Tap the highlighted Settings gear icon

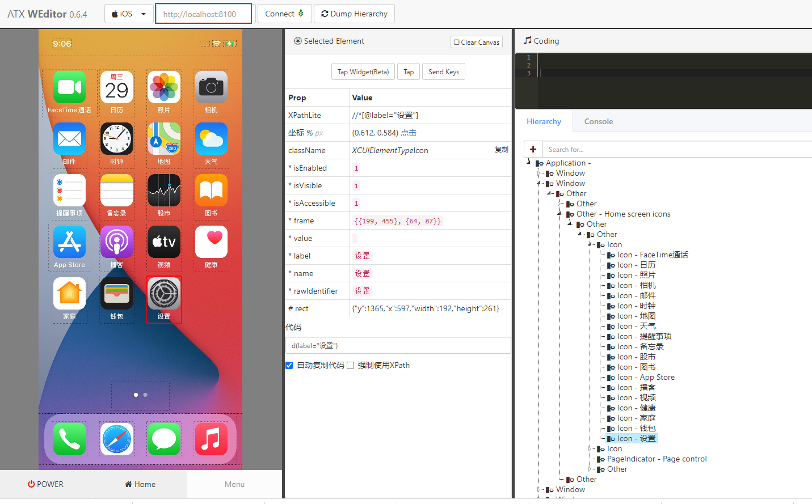pyautogui.click(x=164, y=294)
